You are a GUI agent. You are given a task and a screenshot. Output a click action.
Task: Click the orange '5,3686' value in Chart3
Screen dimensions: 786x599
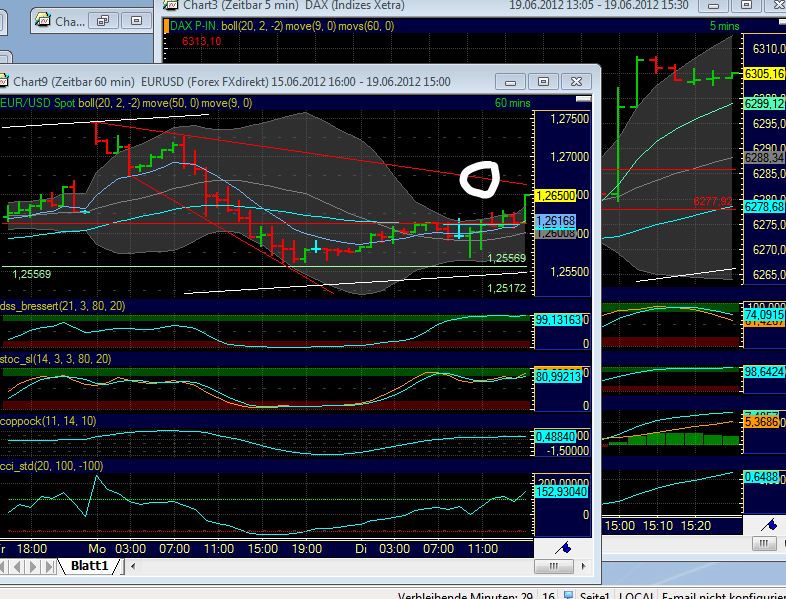[761, 422]
